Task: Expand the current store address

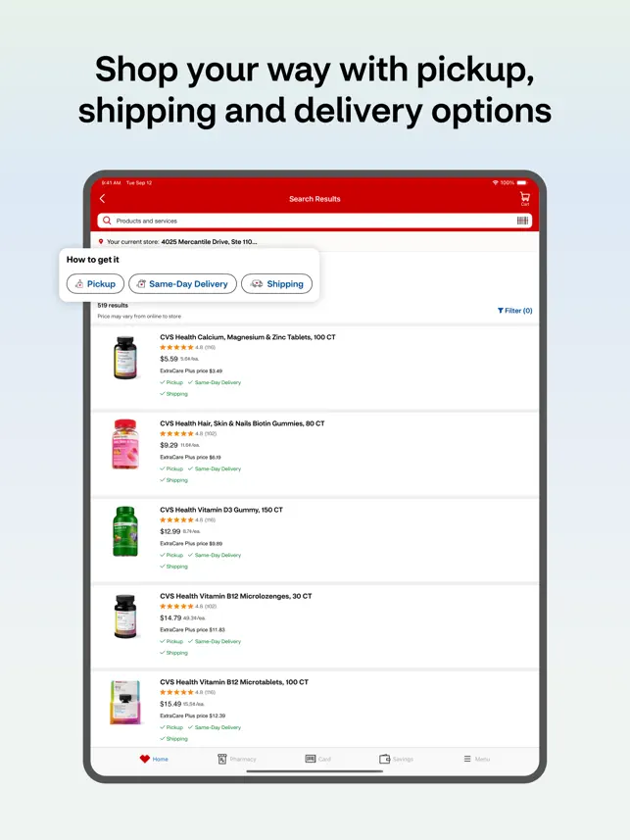Action: click(209, 241)
